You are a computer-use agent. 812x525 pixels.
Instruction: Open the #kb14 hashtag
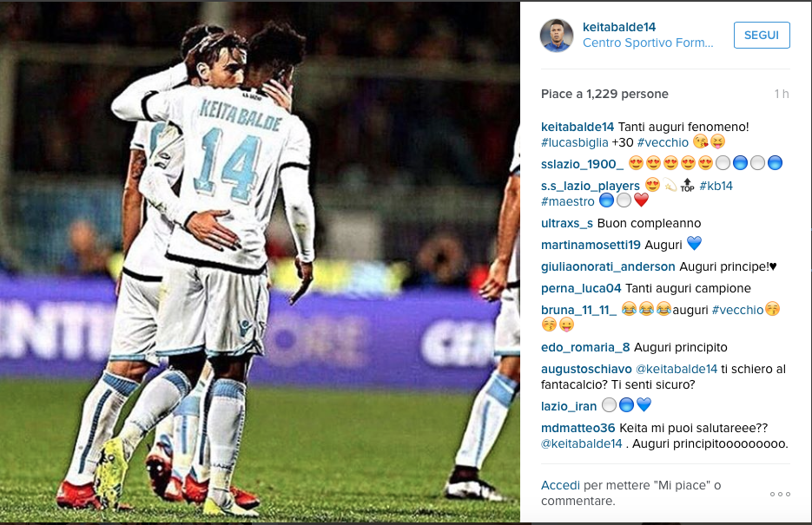click(716, 186)
